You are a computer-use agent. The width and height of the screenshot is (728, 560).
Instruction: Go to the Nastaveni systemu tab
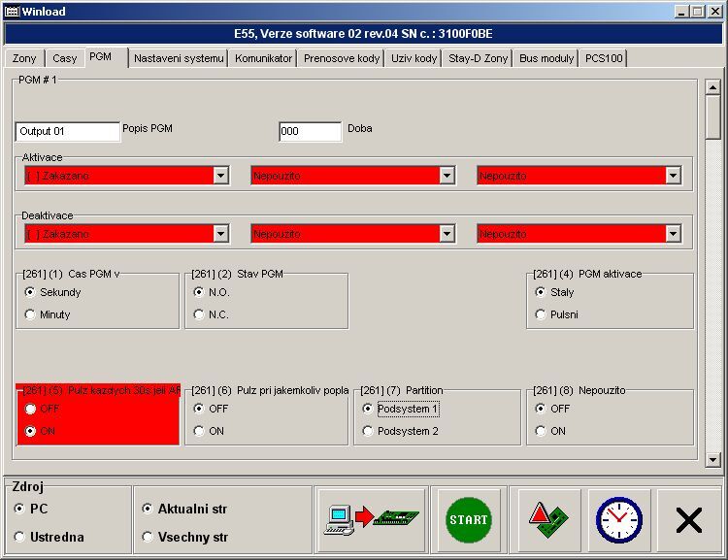tap(179, 58)
